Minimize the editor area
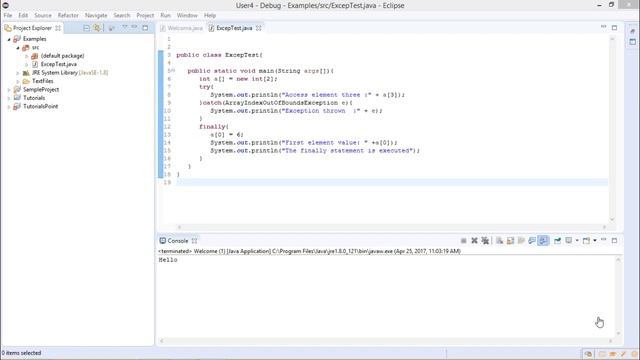Viewport: 640px width, 360px height. click(x=603, y=27)
